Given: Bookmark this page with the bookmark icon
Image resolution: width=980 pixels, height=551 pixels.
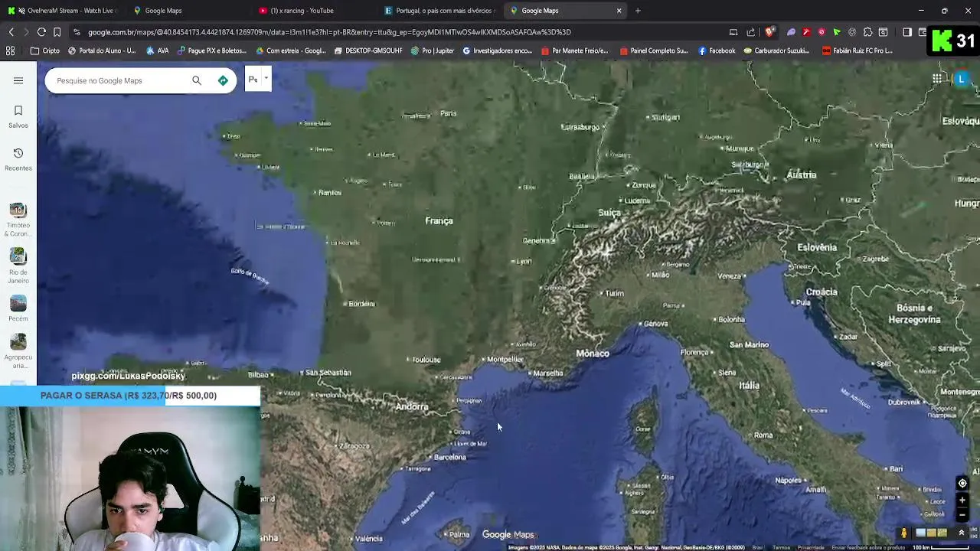Looking at the screenshot, I should coord(57,32).
